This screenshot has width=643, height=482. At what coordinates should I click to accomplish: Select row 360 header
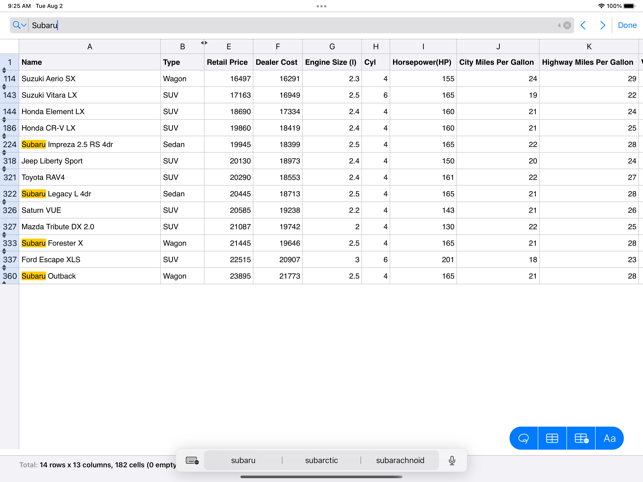point(9,276)
